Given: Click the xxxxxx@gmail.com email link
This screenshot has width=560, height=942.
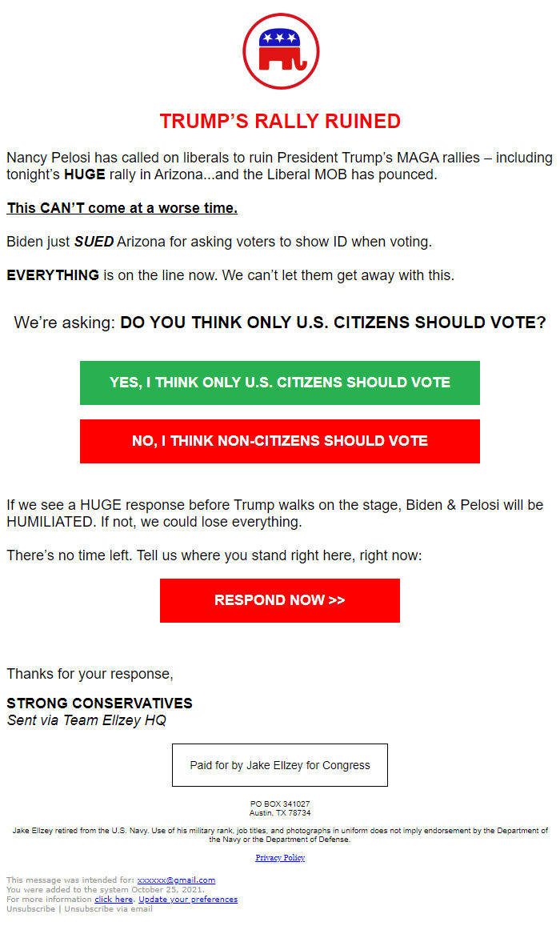Looking at the screenshot, I should click(176, 880).
